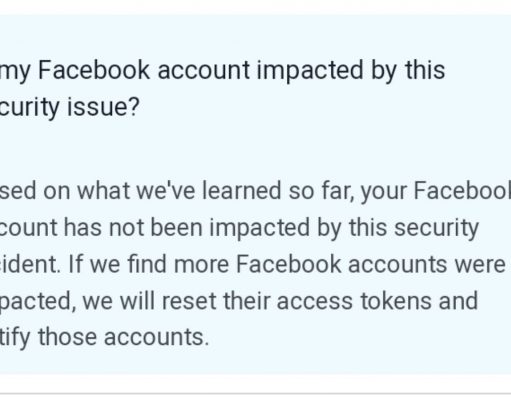
Task: Click the heading text "issue?"
Action: coord(103,107)
